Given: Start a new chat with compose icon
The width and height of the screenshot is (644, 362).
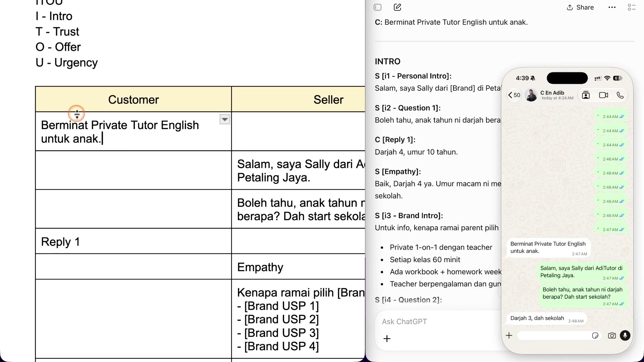Looking at the screenshot, I should [397, 7].
